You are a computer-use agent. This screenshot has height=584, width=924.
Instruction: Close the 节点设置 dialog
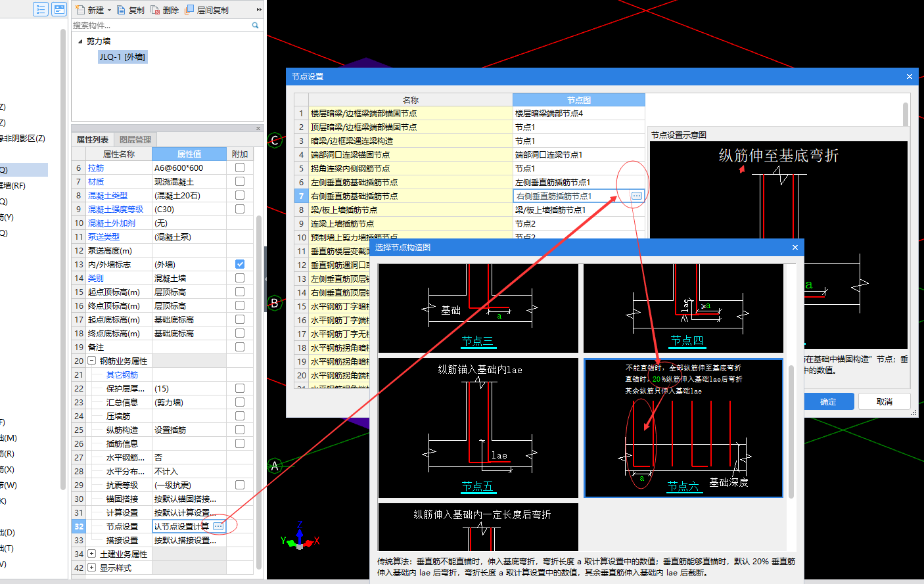[910, 76]
